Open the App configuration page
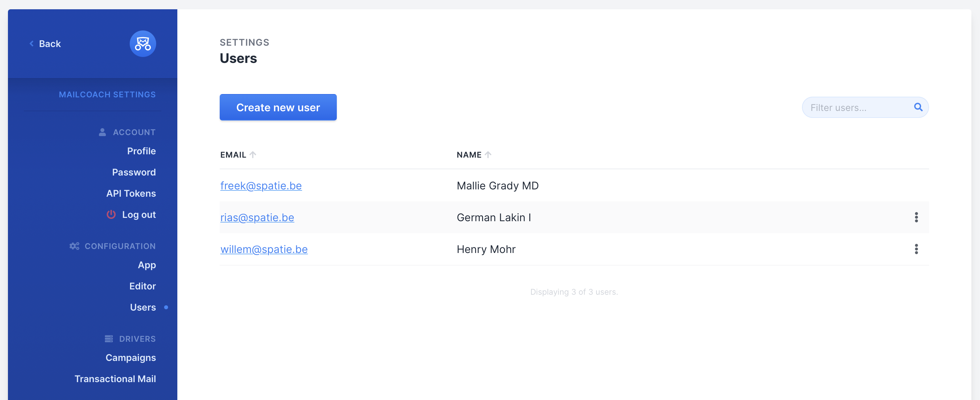This screenshot has height=400, width=980. pyautogui.click(x=147, y=265)
